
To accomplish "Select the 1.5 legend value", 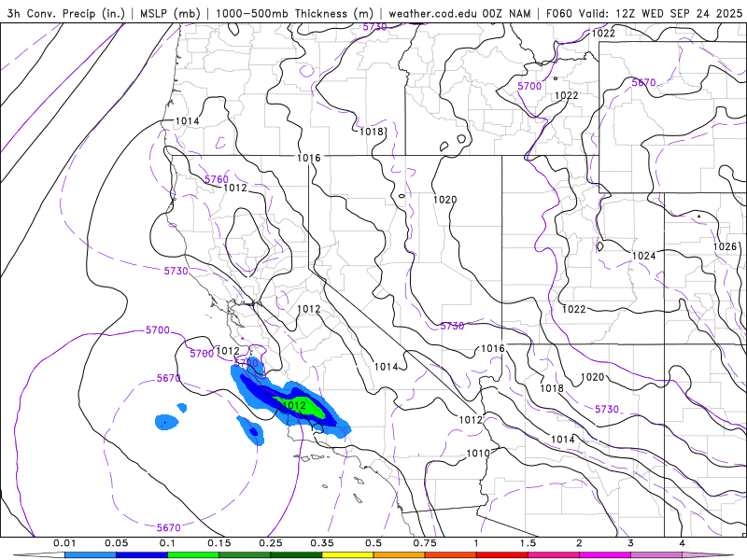I will coord(528,543).
